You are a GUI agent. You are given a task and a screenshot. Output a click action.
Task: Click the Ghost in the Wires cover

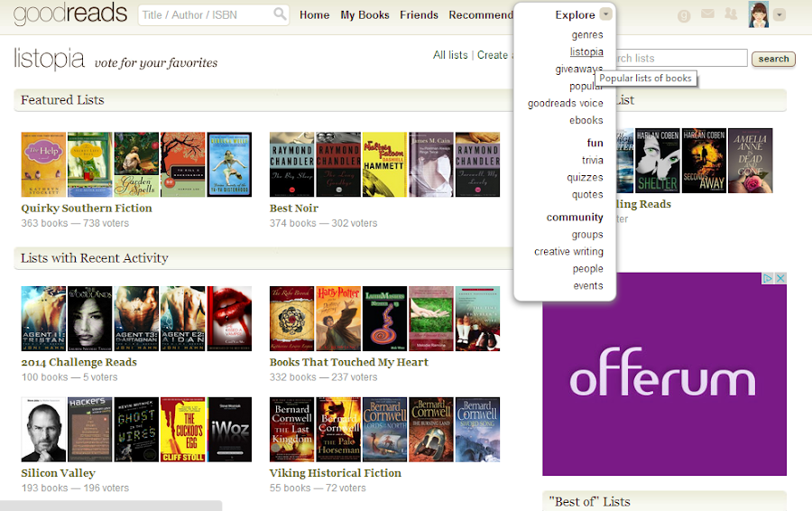point(136,430)
